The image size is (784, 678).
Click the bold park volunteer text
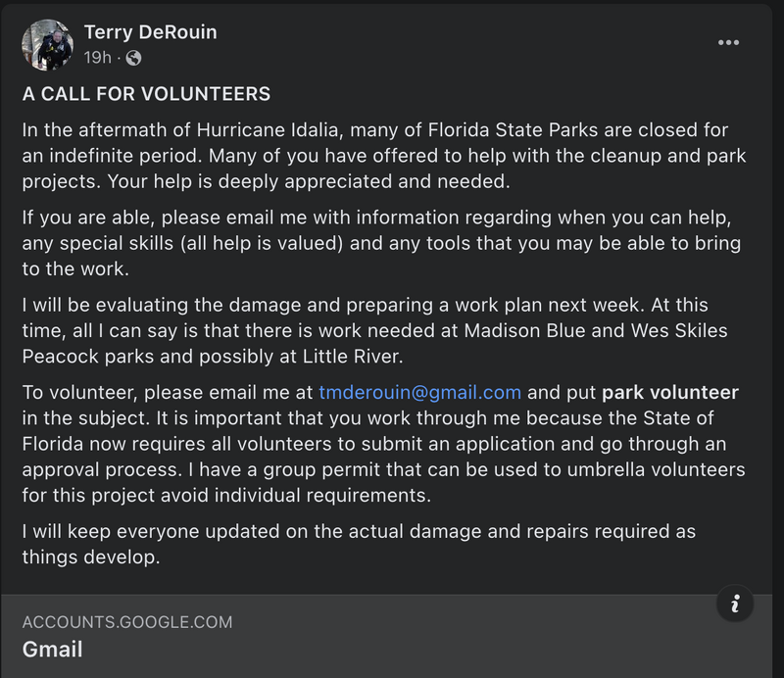(x=669, y=393)
